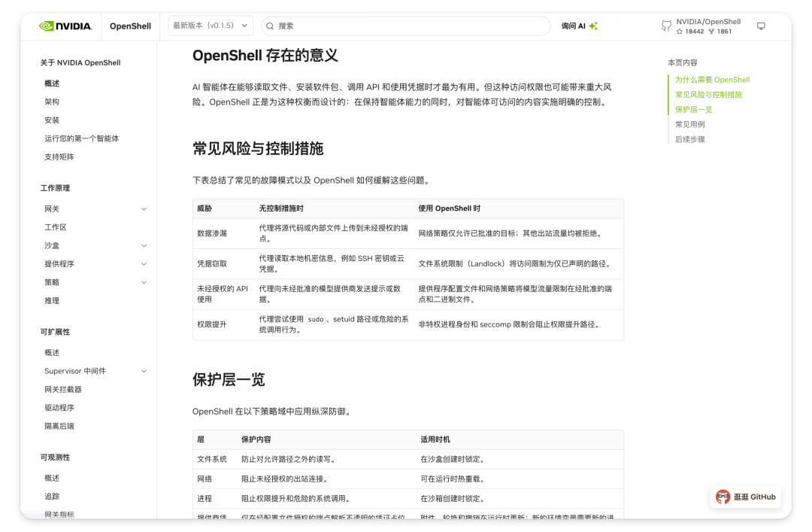
Task: Open the OpenShell home link
Action: (x=130, y=26)
